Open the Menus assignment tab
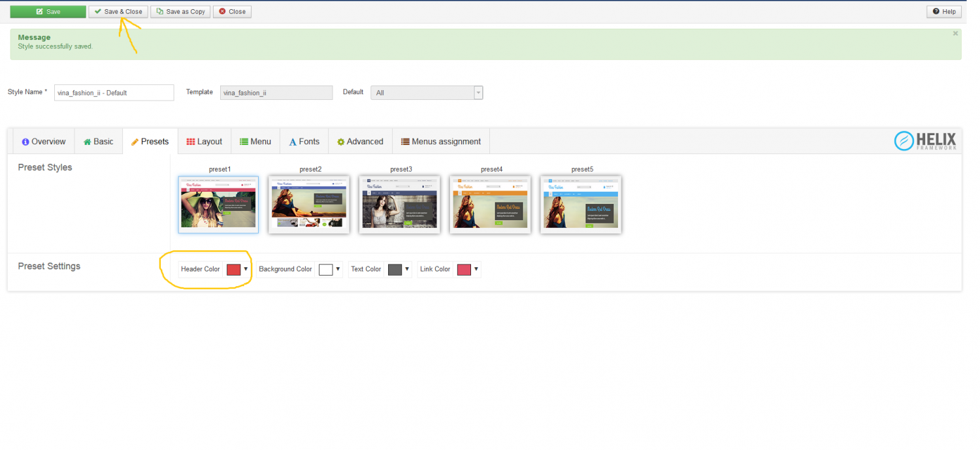This screenshot has height=450, width=980. coord(441,142)
